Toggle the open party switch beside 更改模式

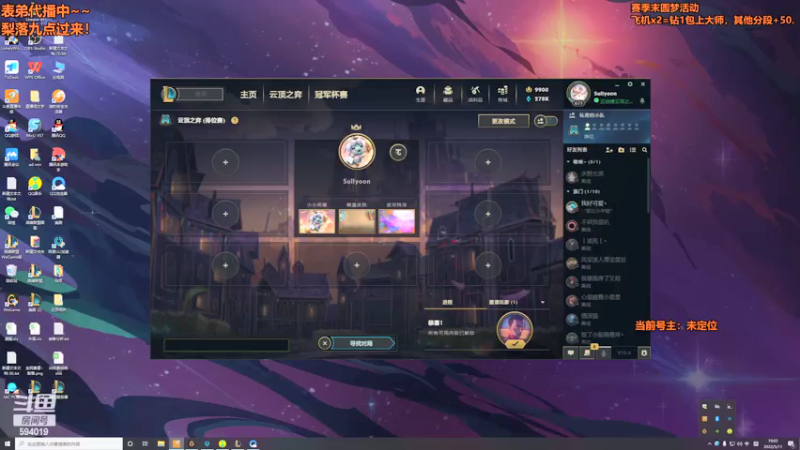tap(545, 121)
